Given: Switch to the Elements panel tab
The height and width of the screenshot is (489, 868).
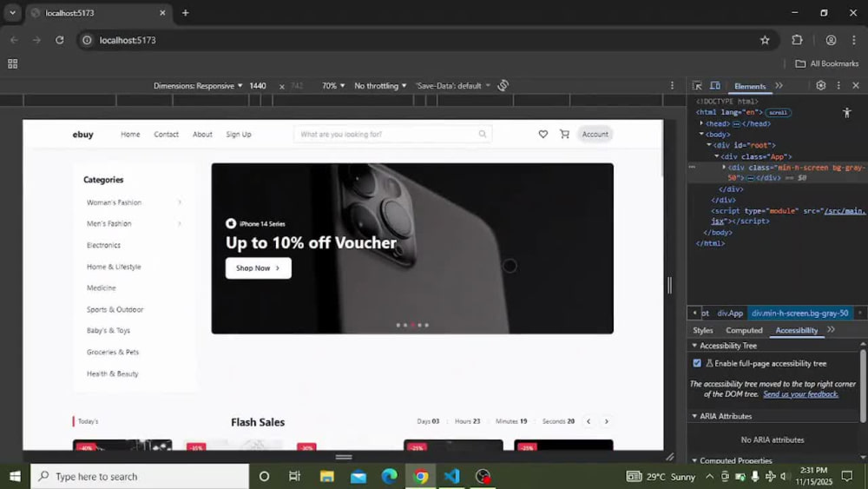Looking at the screenshot, I should (x=750, y=86).
